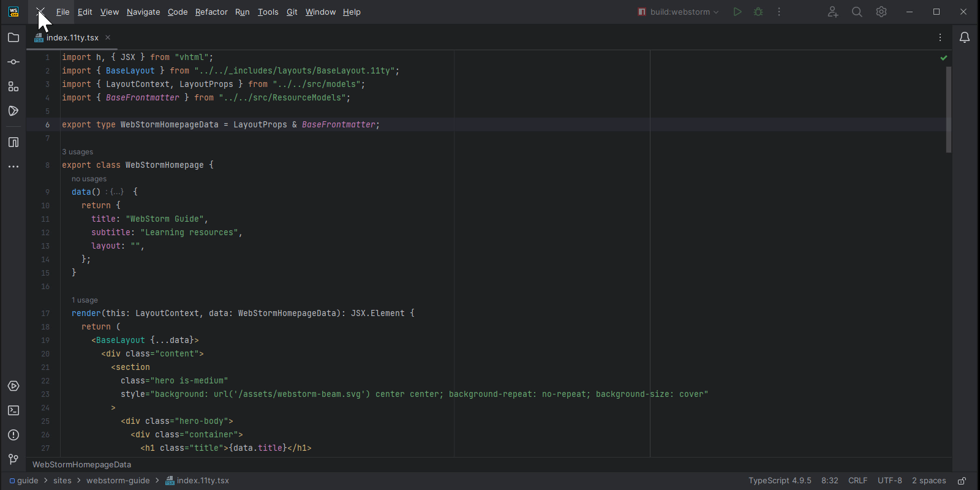The width and height of the screenshot is (980, 490).
Task: Open the Problems tool window
Action: 13,435
